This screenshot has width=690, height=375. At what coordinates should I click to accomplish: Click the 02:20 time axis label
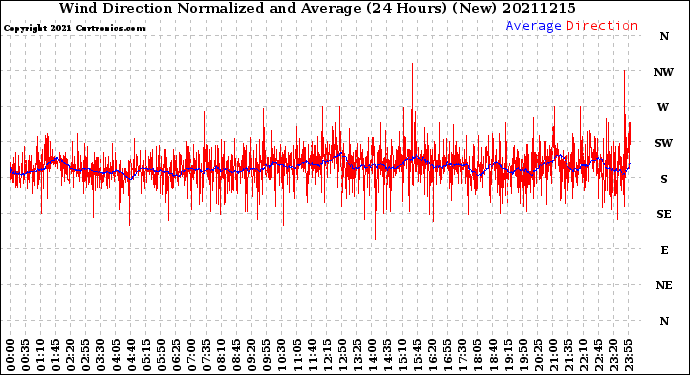click(70, 355)
